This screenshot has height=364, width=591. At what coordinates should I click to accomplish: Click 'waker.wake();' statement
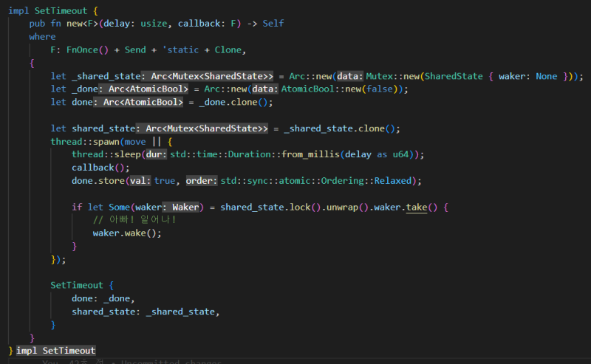tap(127, 233)
